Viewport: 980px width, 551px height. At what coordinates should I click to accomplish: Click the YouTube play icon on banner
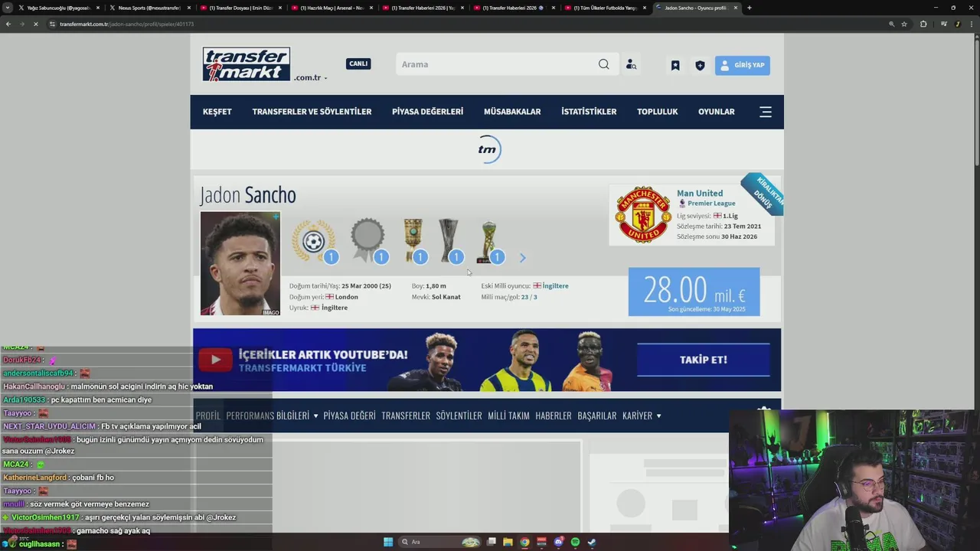pyautogui.click(x=215, y=360)
